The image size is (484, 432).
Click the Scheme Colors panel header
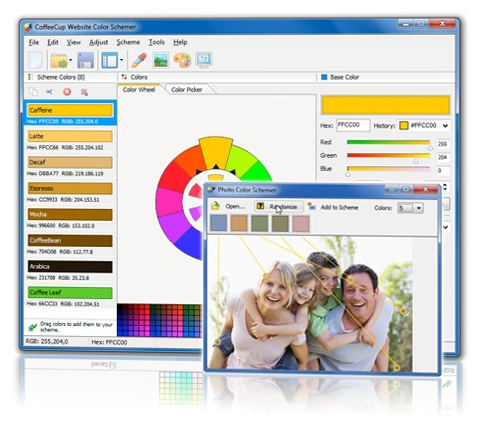point(70,77)
